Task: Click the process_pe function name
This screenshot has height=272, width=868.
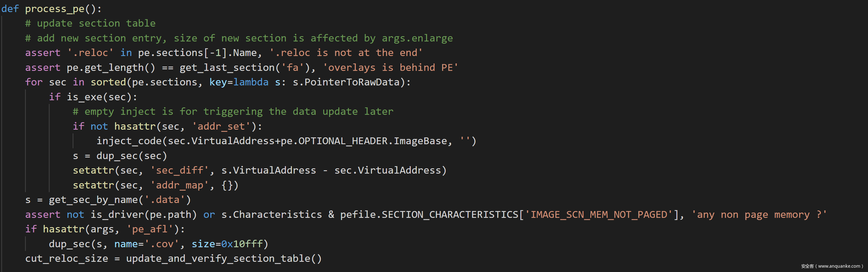Action: tap(55, 9)
